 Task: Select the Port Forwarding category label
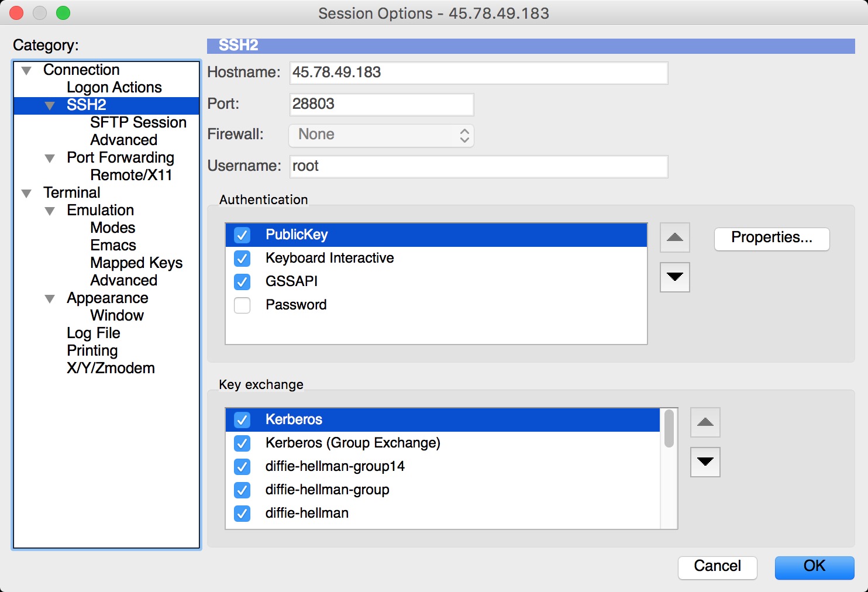click(120, 157)
